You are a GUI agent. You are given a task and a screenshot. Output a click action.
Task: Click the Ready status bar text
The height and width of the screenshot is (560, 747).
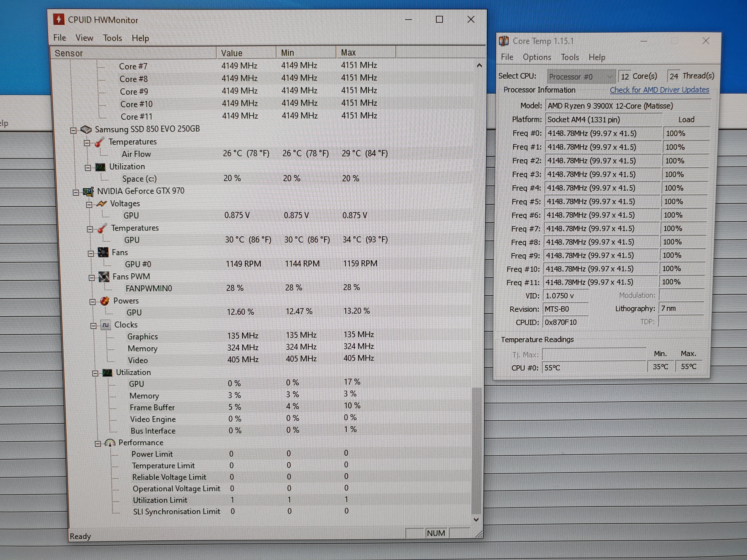pyautogui.click(x=80, y=536)
